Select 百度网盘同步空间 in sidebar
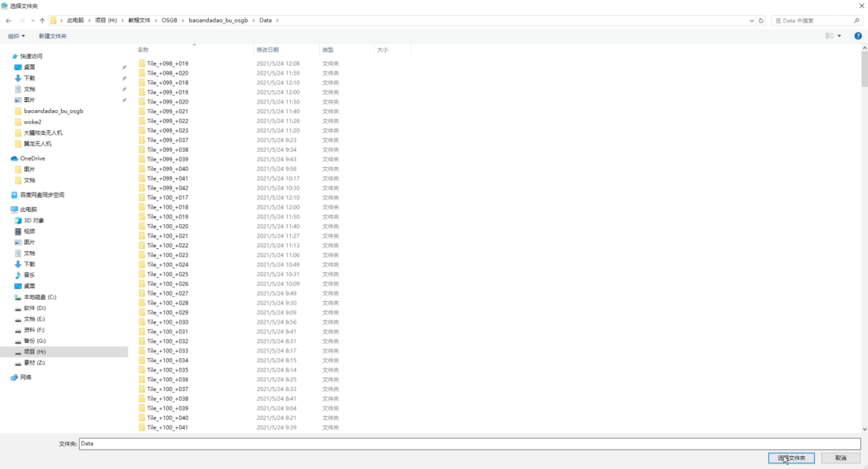The width and height of the screenshot is (868, 469). tap(42, 194)
